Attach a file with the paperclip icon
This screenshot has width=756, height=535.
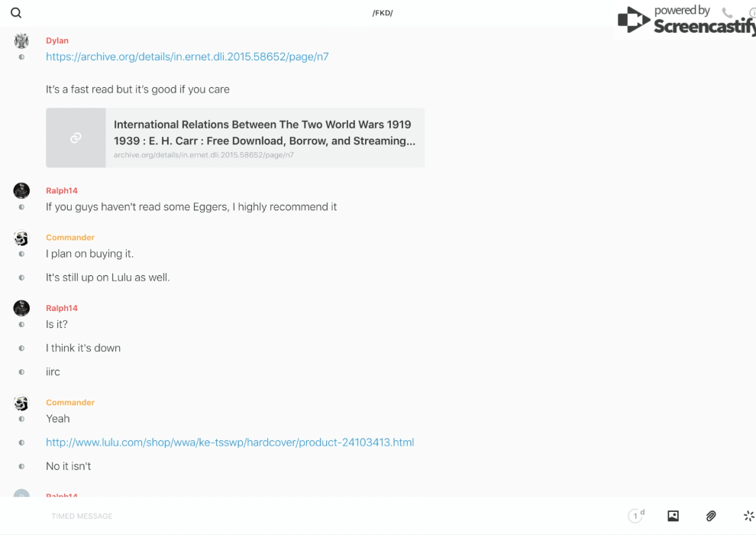point(711,516)
